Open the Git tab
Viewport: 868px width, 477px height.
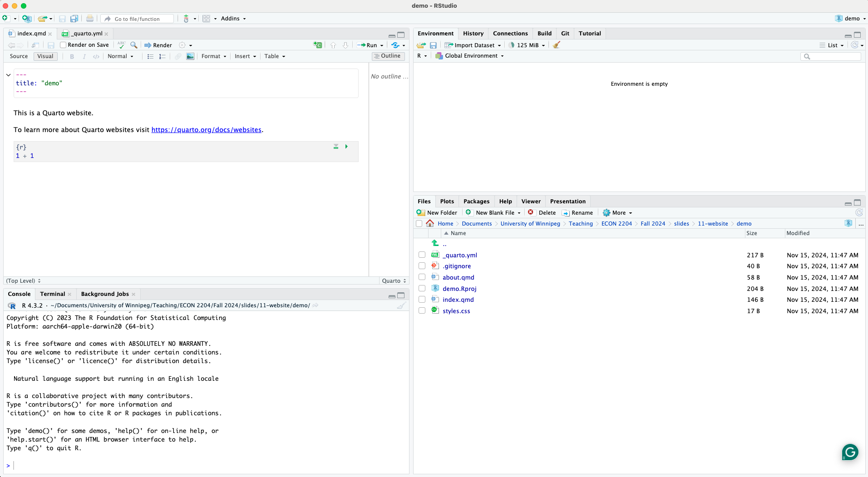[x=565, y=34]
